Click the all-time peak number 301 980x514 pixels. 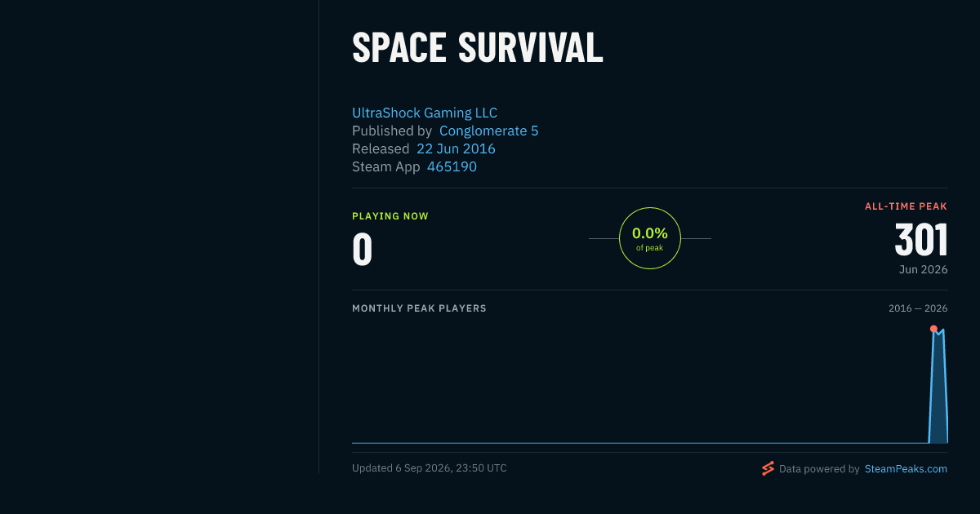click(921, 241)
